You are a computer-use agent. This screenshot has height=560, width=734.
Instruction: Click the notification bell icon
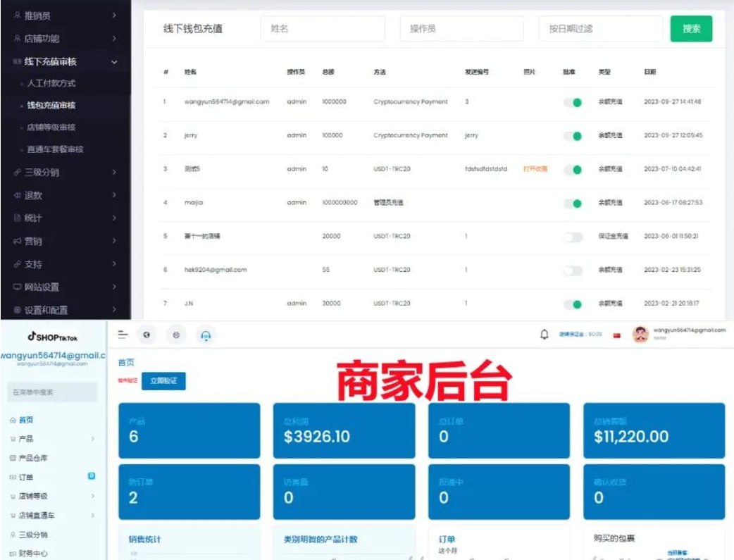point(544,335)
